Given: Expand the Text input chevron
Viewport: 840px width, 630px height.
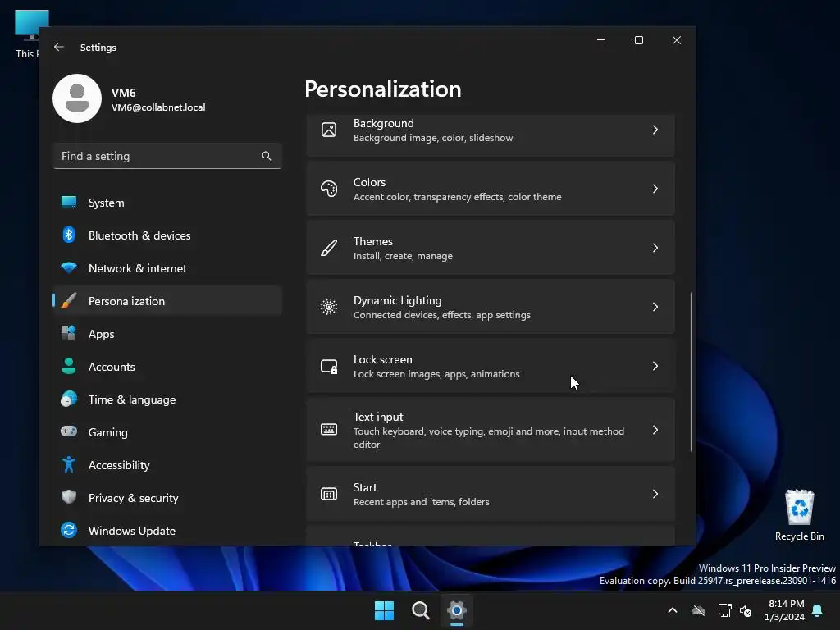Looking at the screenshot, I should (x=655, y=430).
